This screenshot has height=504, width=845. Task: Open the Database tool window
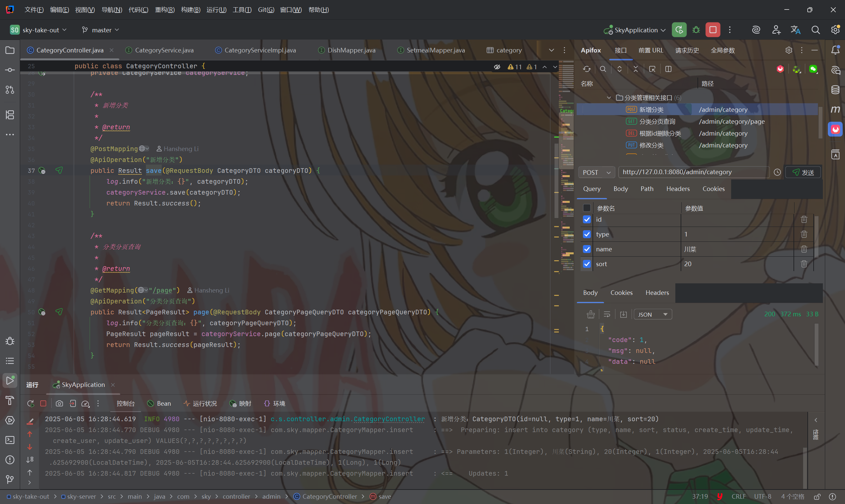pyautogui.click(x=835, y=90)
